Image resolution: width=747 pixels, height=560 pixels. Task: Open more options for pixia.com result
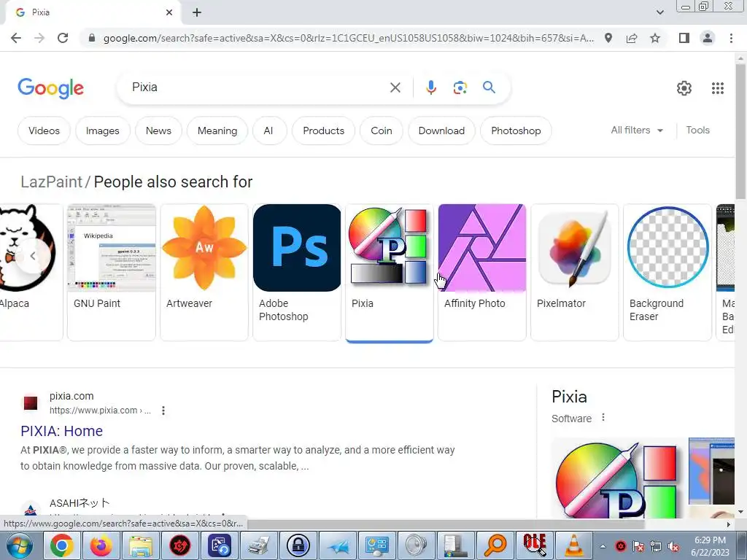click(x=163, y=411)
